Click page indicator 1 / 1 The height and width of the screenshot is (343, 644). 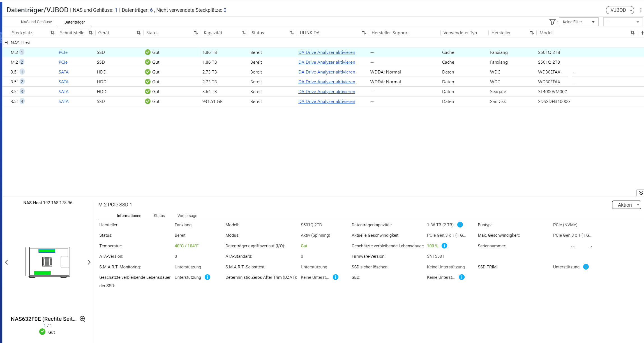(x=48, y=325)
